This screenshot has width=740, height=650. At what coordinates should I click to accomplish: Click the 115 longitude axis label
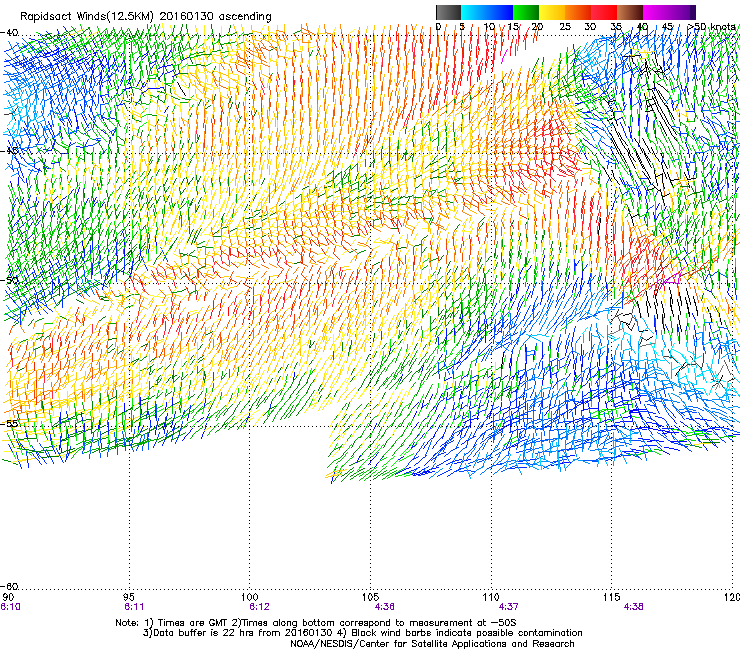[x=612, y=598]
